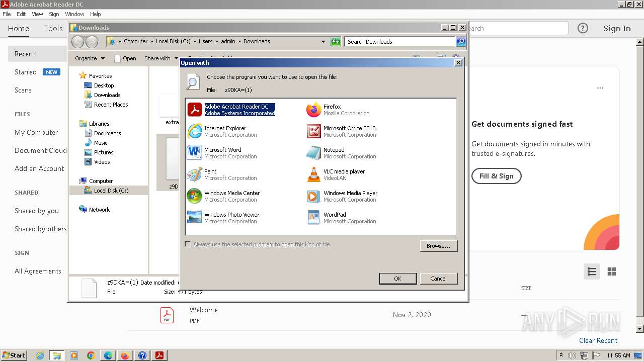This screenshot has width=644, height=362.
Task: Open Scans in Acrobat sidebar
Action: pyautogui.click(x=23, y=90)
